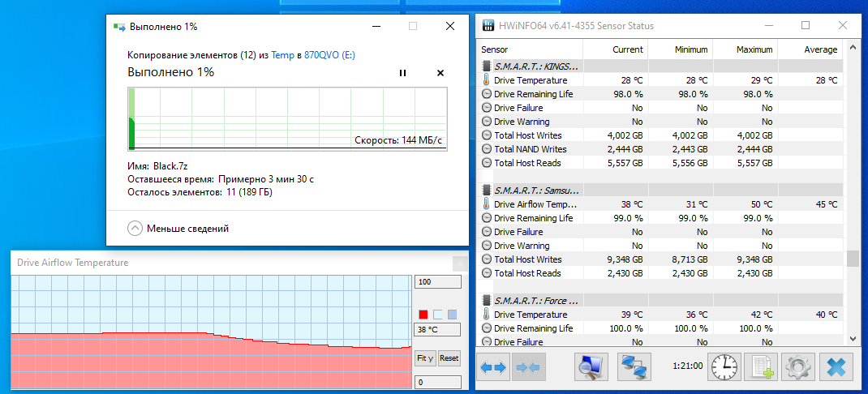The image size is (868, 394).
Task: Pick the medium blue graph color swatch
Action: pyautogui.click(x=453, y=315)
